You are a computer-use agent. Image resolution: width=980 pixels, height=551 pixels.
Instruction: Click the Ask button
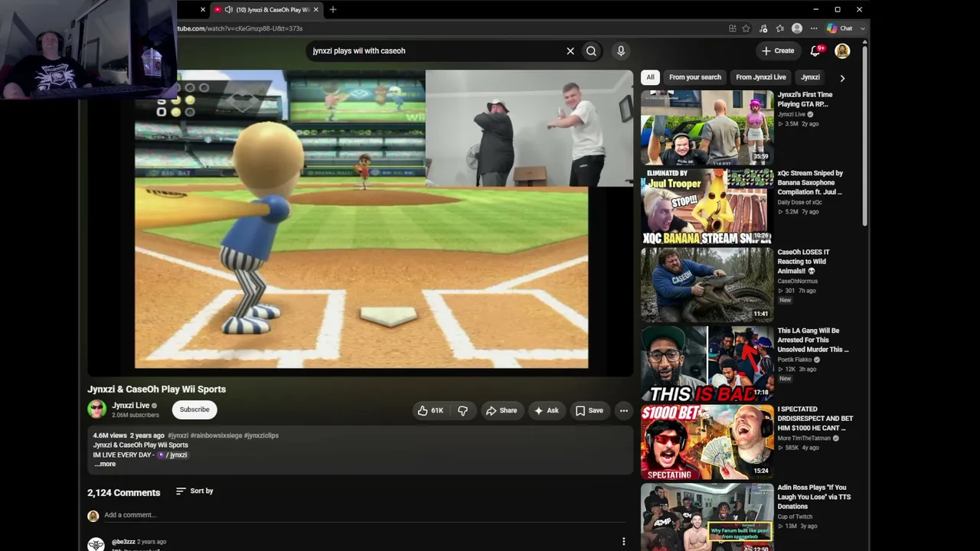click(547, 411)
